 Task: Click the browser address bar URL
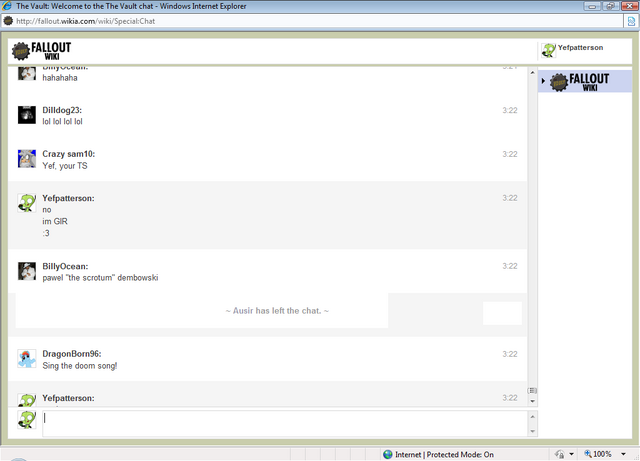85,21
